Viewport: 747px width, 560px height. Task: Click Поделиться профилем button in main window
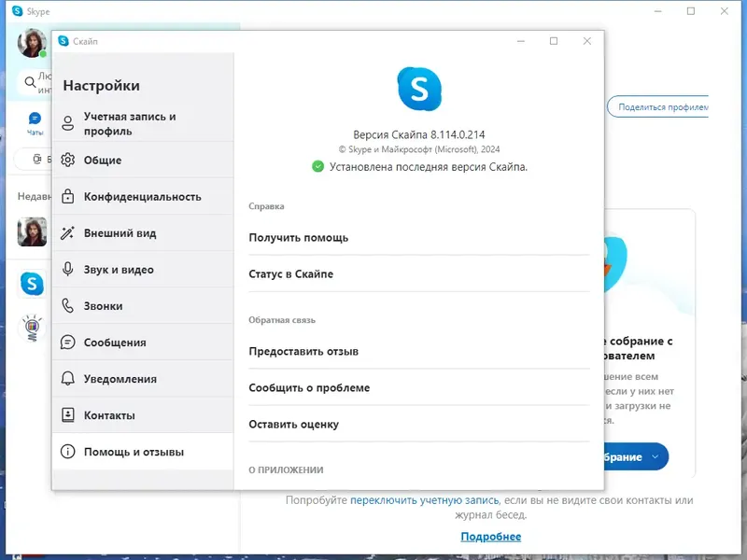(657, 107)
